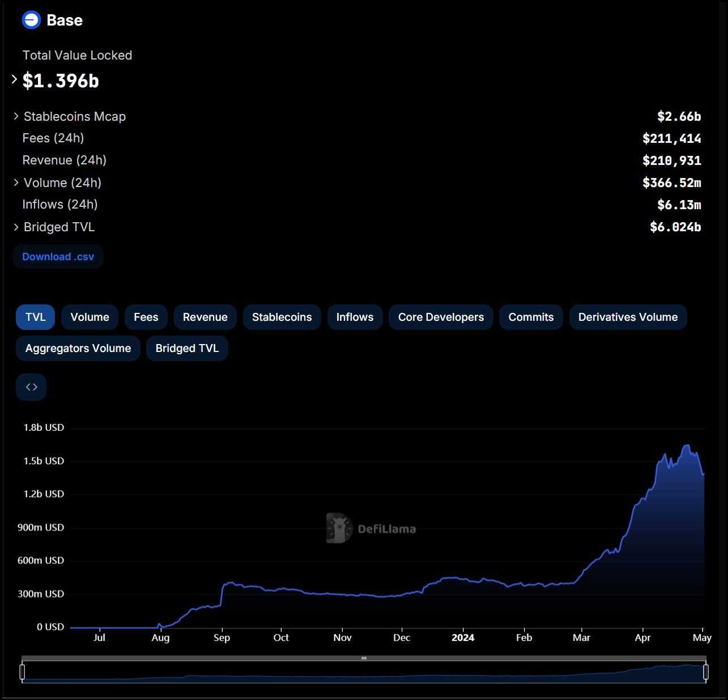Click the $6.13m inflows value
Screen dimensions: 728x700
coord(679,205)
